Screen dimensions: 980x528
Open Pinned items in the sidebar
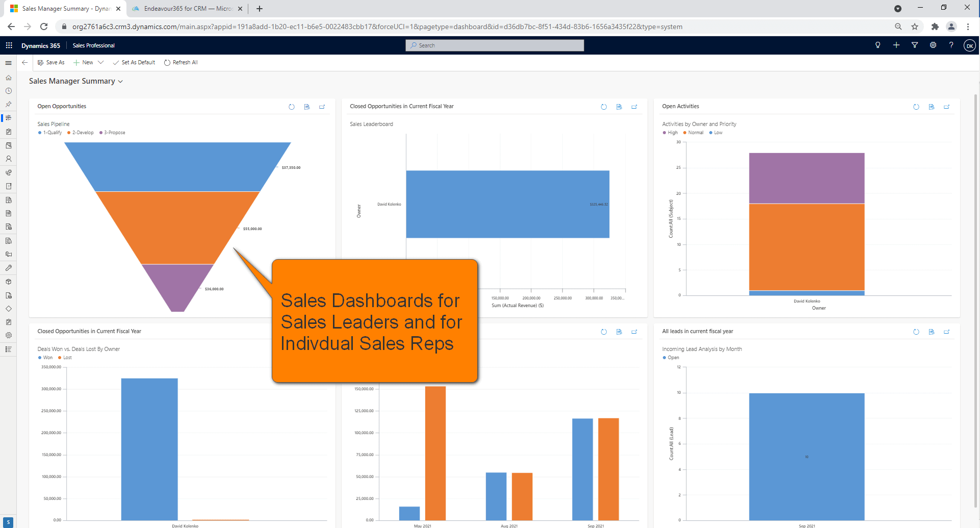pyautogui.click(x=9, y=104)
